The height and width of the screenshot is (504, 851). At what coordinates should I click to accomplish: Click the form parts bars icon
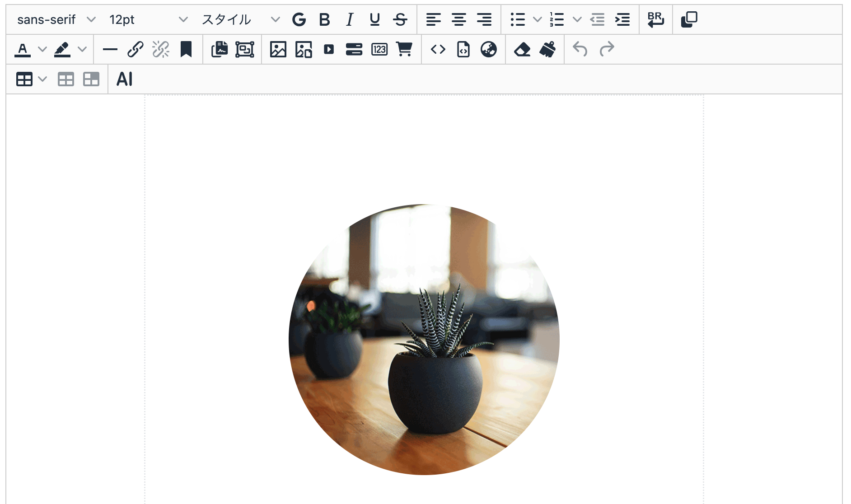[x=354, y=49]
